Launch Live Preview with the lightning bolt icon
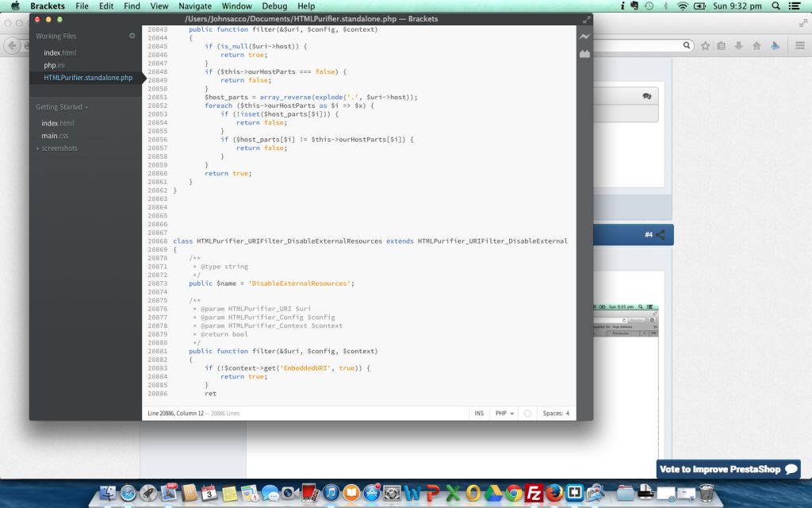 (584, 36)
